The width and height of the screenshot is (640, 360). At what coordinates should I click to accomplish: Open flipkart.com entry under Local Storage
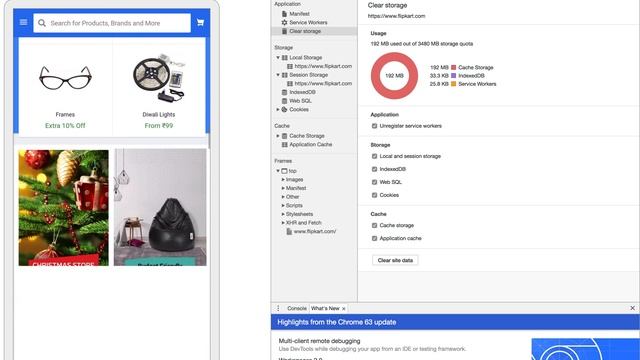[323, 66]
